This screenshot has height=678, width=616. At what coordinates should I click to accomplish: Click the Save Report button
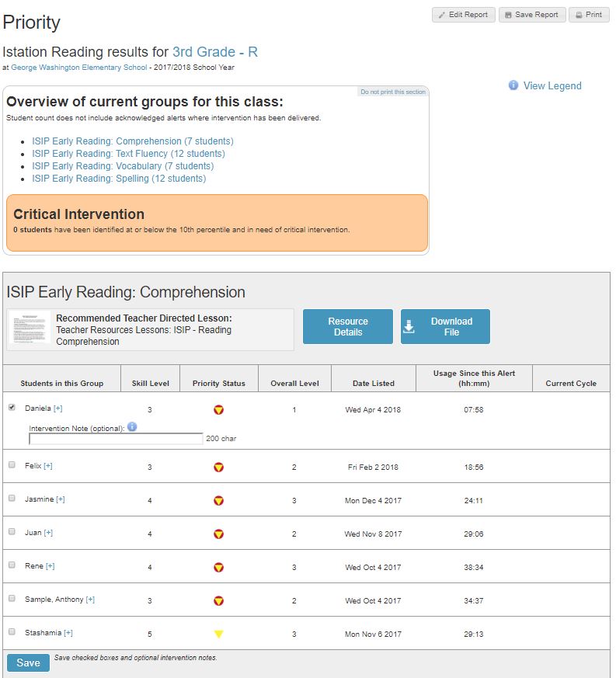(x=532, y=15)
